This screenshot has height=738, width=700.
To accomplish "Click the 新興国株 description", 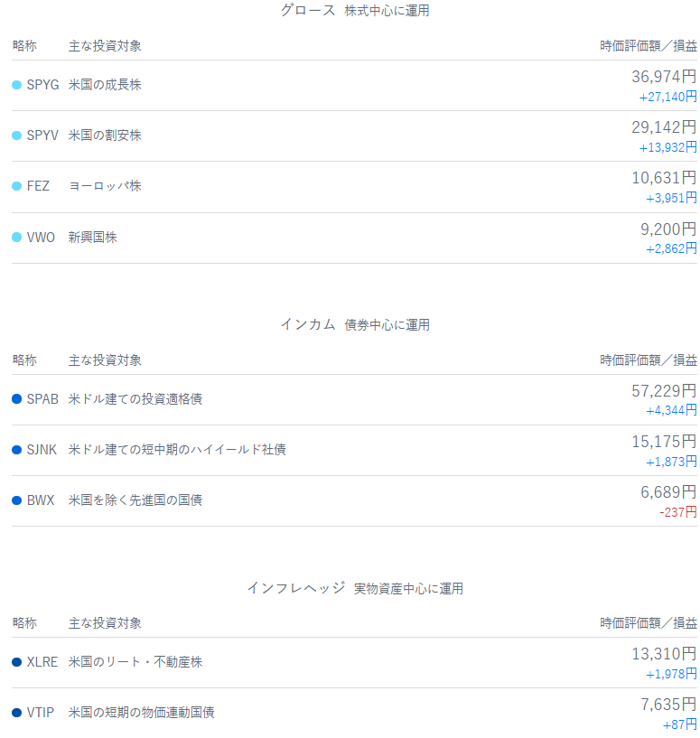I will 92,237.
